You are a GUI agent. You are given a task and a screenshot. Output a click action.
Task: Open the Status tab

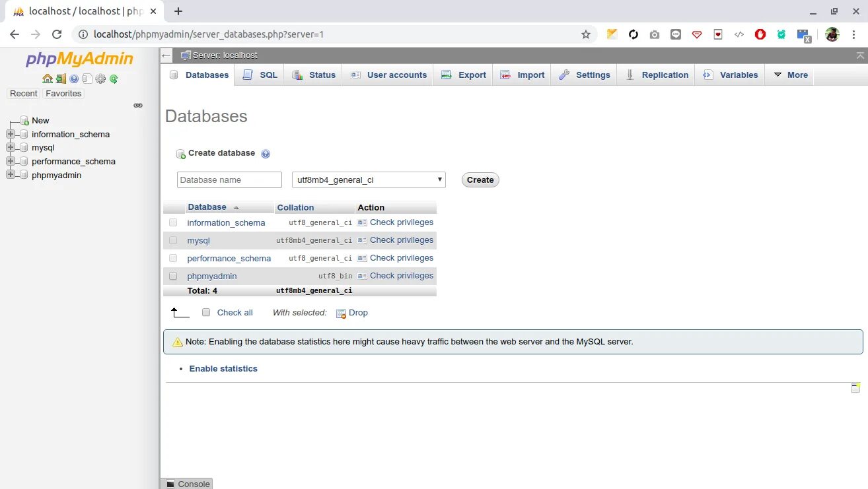click(314, 75)
